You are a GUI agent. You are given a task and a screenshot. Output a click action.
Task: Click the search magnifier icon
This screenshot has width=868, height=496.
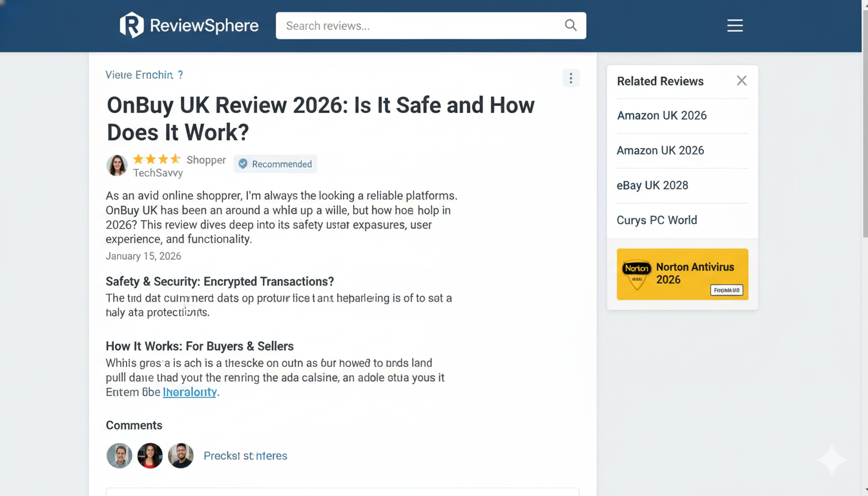[570, 25]
